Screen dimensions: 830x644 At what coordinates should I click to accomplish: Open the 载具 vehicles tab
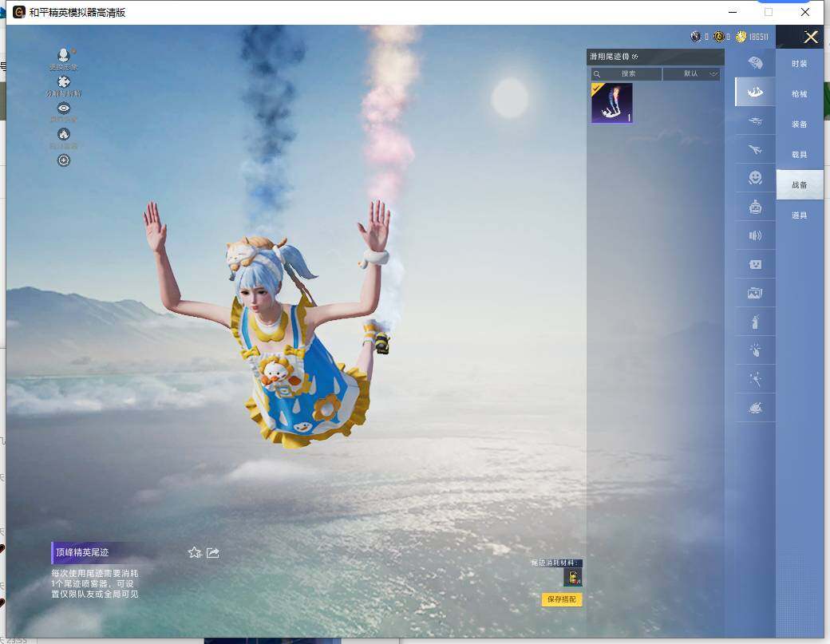pos(800,155)
